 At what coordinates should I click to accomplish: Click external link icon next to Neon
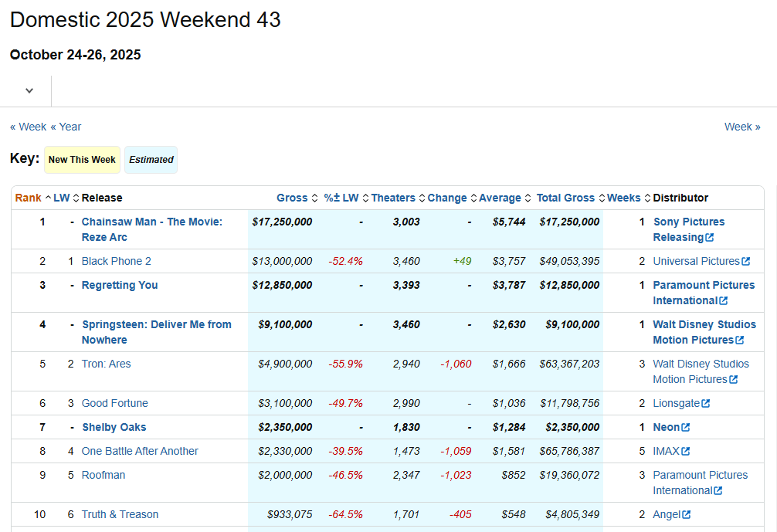685,428
